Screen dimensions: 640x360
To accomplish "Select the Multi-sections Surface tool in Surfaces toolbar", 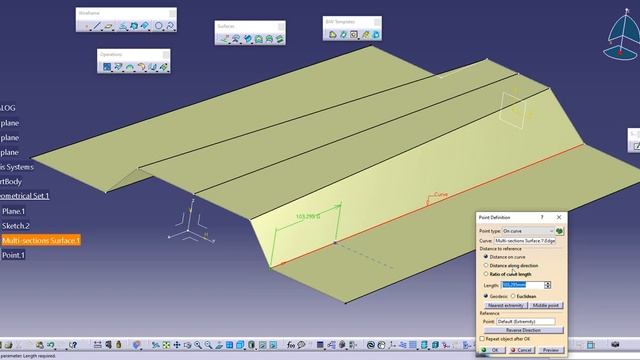I will point(269,39).
